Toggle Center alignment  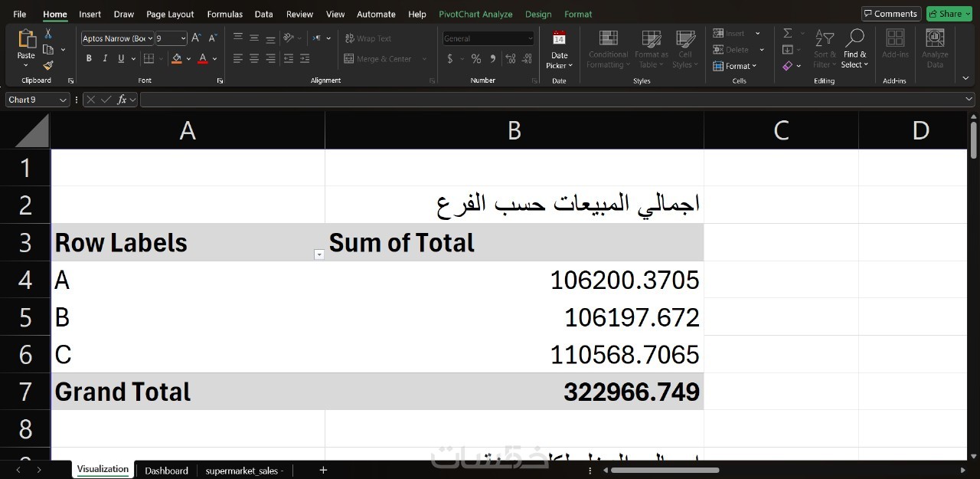point(254,58)
